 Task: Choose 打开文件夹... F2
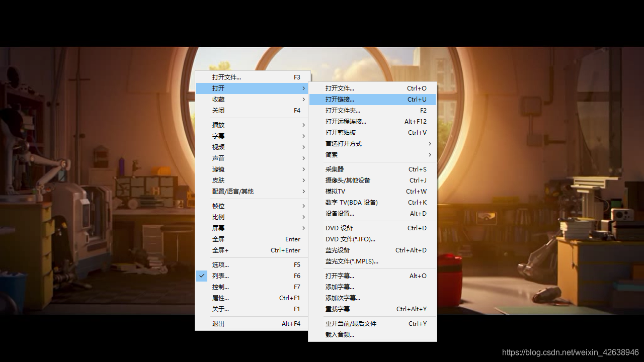pos(372,111)
